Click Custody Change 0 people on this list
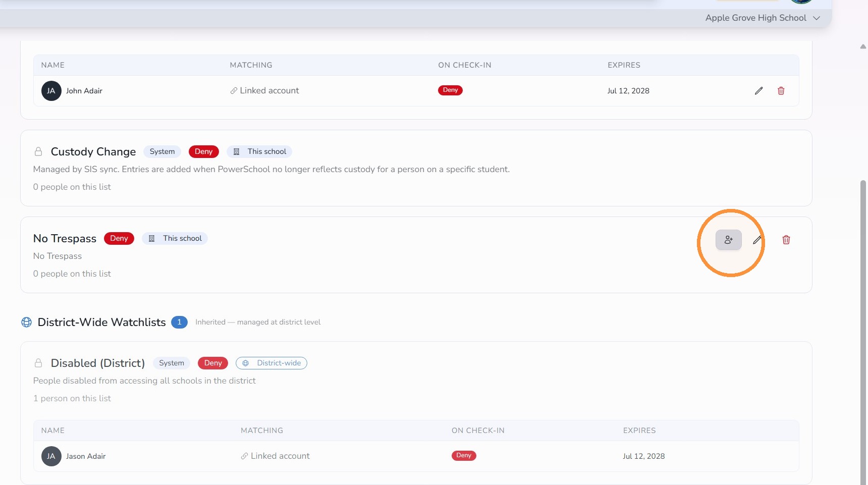This screenshot has height=485, width=868. tap(72, 187)
